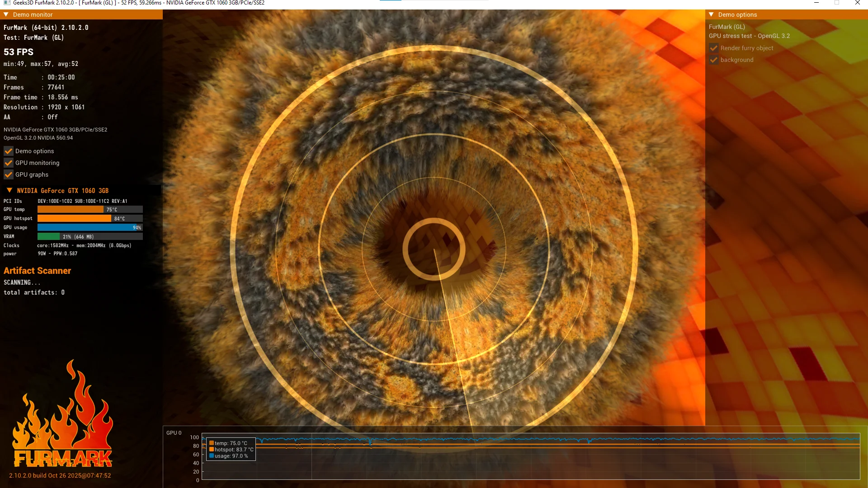Toggle the GPU graphs checkbox

(9, 174)
